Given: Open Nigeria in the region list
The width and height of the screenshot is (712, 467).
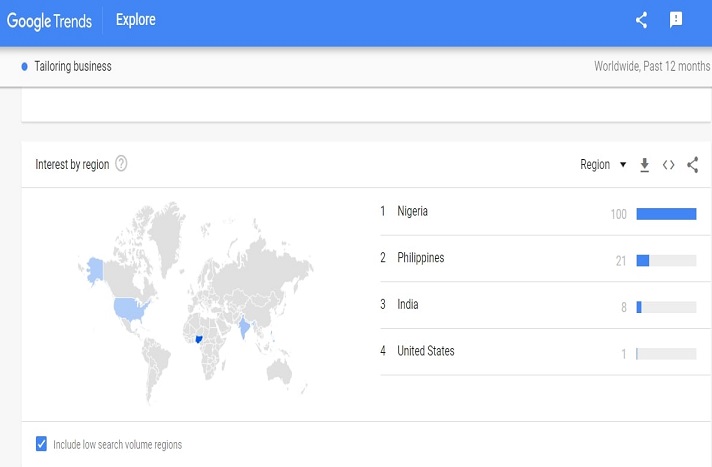Looking at the screenshot, I should click(412, 211).
